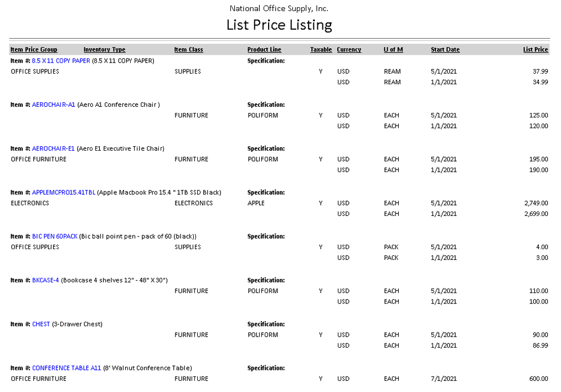
Task: Open the CONFERENCE TABLE A11 item link
Action: 66,368
